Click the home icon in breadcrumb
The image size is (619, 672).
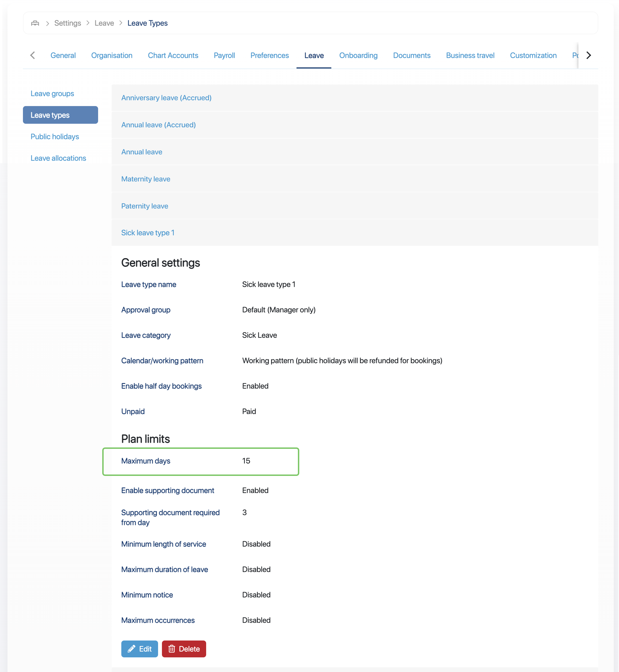click(x=35, y=23)
